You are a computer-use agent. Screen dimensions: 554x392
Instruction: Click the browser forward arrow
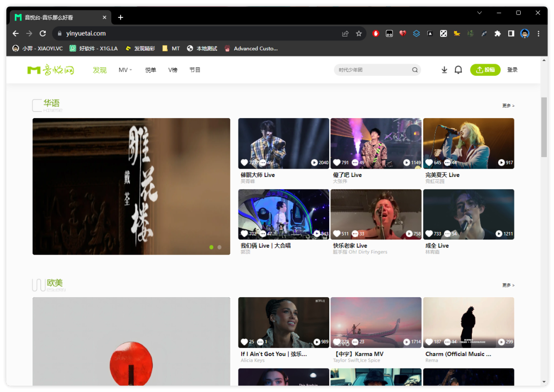[29, 33]
